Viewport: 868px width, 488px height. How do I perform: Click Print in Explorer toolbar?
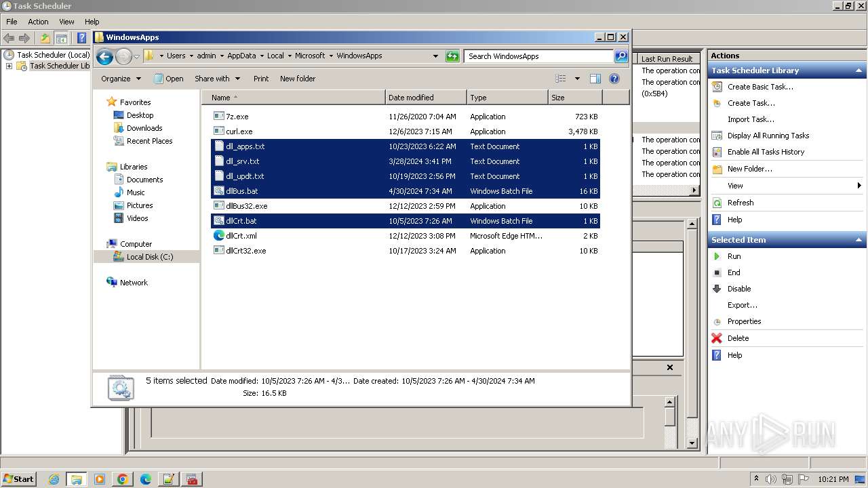(261, 79)
